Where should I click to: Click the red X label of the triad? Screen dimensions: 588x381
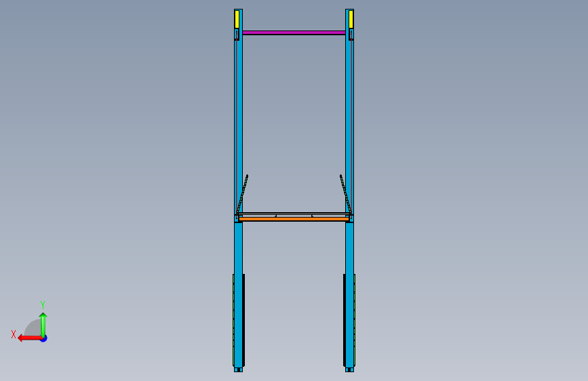click(x=14, y=334)
